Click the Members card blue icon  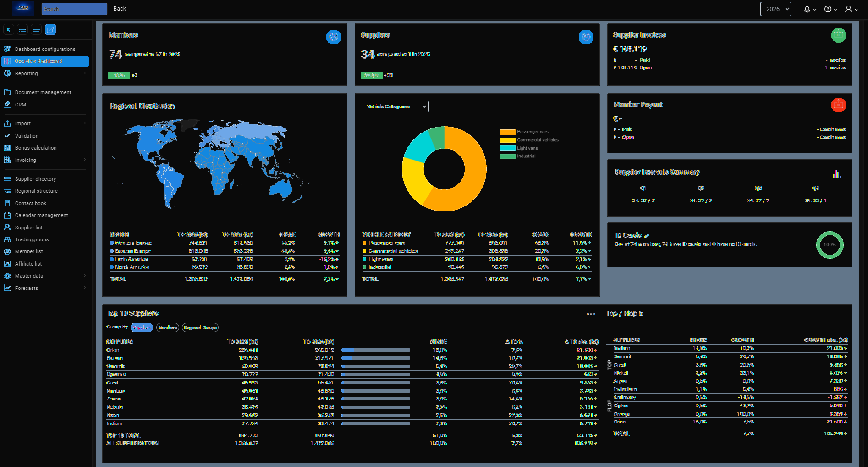tap(334, 37)
